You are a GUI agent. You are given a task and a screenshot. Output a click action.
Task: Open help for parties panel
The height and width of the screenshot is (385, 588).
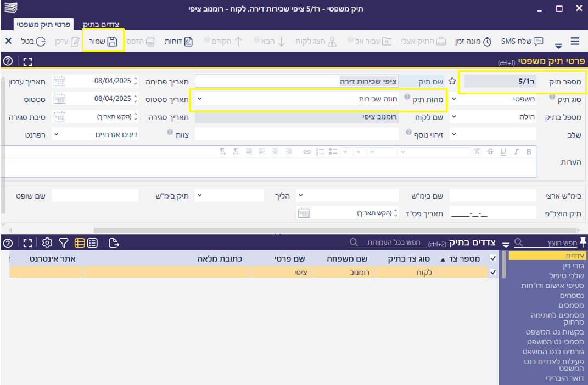coord(8,243)
